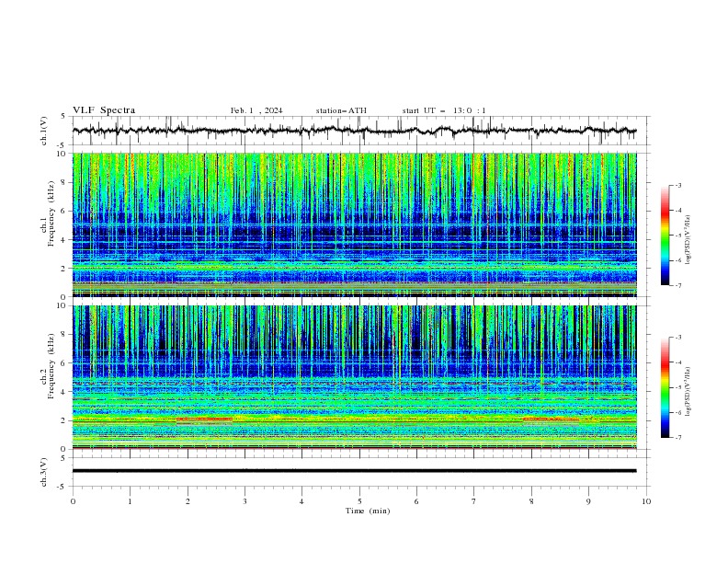Click the "-7" tick on ch.2 colorbar

[677, 437]
